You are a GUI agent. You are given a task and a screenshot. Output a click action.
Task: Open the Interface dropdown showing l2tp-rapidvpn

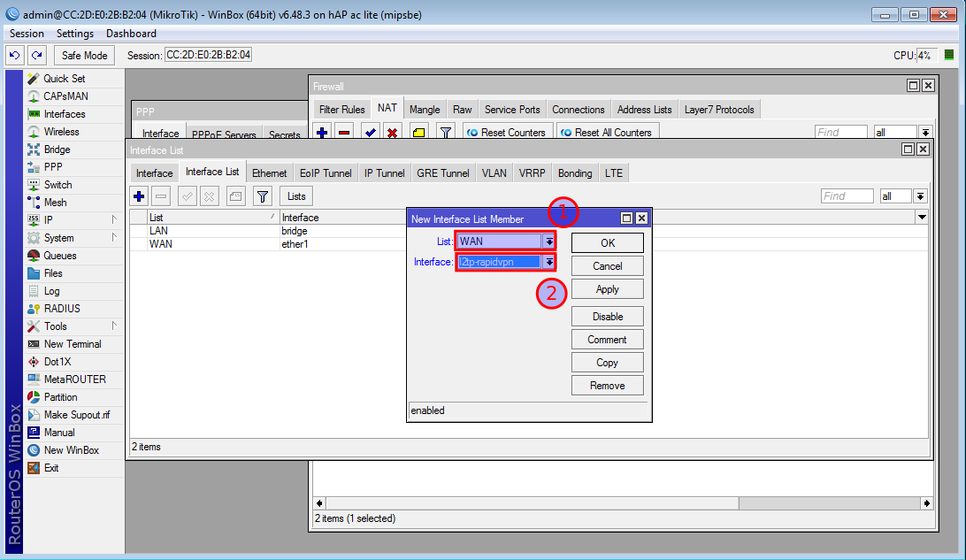pos(549,262)
